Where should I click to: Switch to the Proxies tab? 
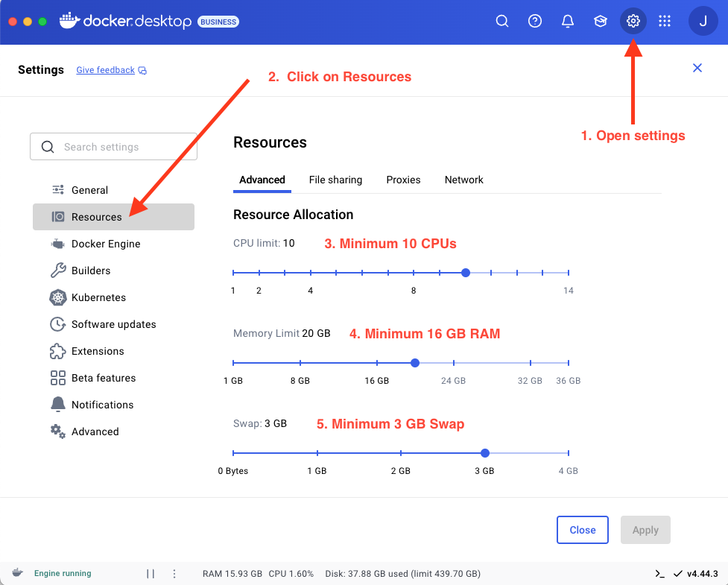tap(403, 180)
